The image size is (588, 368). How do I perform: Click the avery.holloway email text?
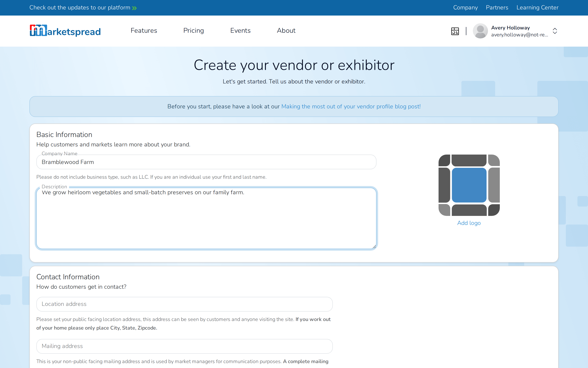pos(519,35)
